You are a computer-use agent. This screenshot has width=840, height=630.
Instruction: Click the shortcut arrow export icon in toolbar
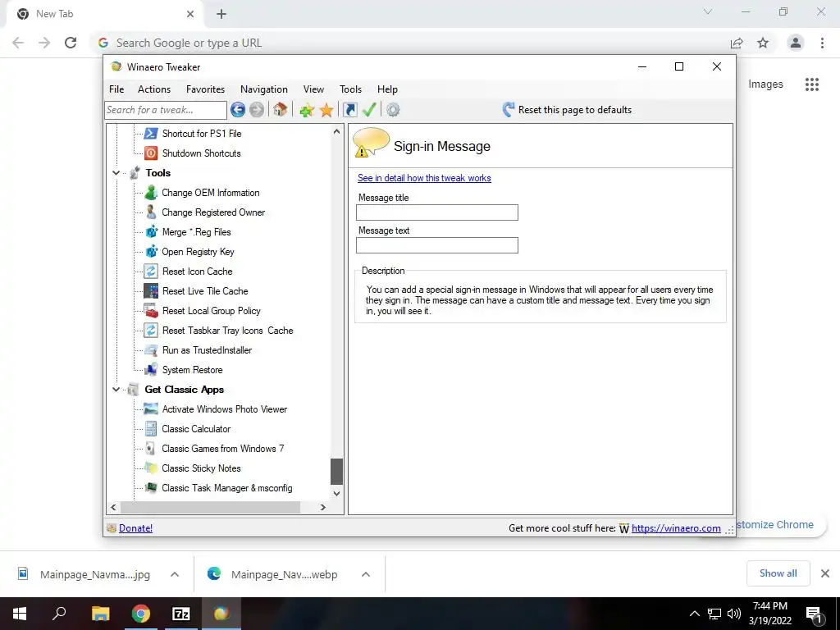pos(349,110)
